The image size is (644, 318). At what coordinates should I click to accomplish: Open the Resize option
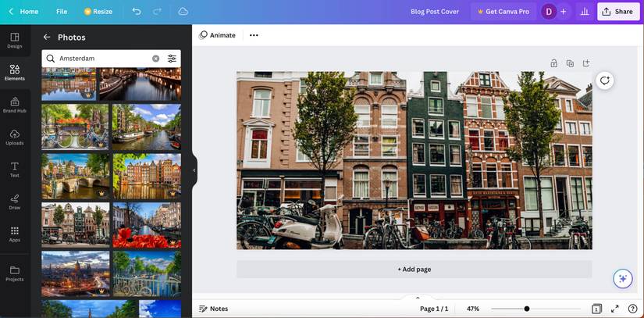click(x=98, y=12)
